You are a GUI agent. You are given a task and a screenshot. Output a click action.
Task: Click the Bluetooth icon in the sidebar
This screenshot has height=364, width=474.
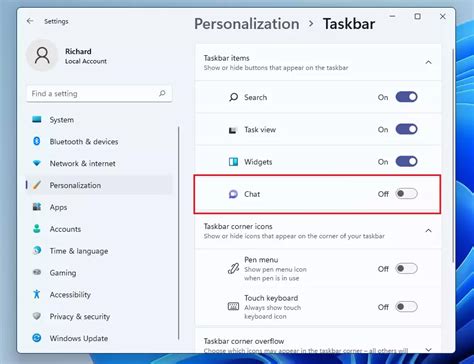coord(37,141)
